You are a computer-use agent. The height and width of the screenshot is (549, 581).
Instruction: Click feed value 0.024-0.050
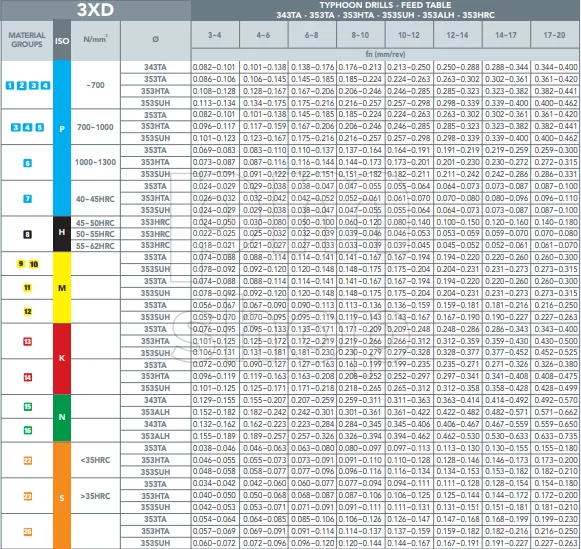[214, 222]
